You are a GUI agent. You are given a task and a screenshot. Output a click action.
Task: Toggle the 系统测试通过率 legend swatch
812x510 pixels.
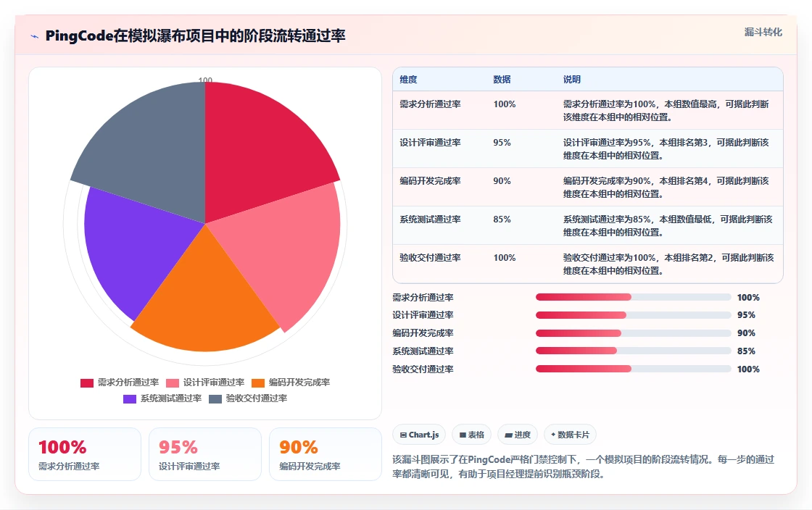pos(130,398)
